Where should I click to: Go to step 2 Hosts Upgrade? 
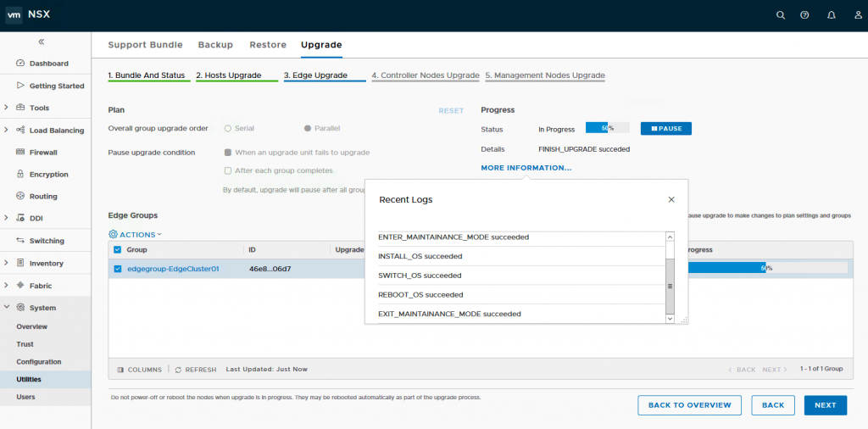(229, 75)
